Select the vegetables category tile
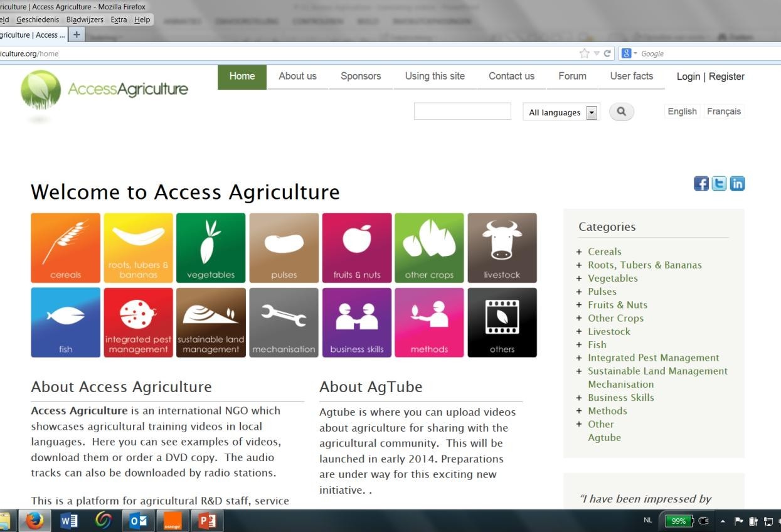Image resolution: width=781 pixels, height=532 pixels. [x=211, y=248]
